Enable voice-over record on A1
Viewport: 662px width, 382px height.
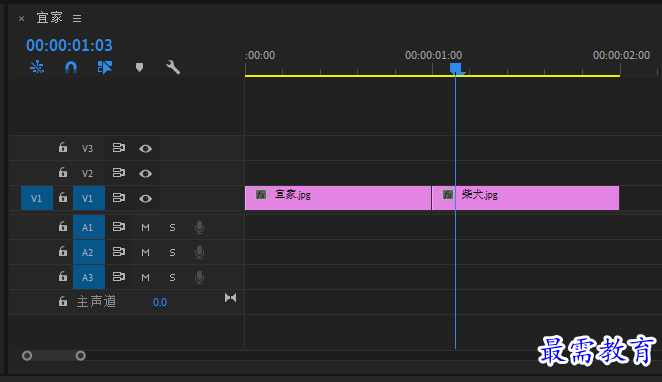[199, 228]
